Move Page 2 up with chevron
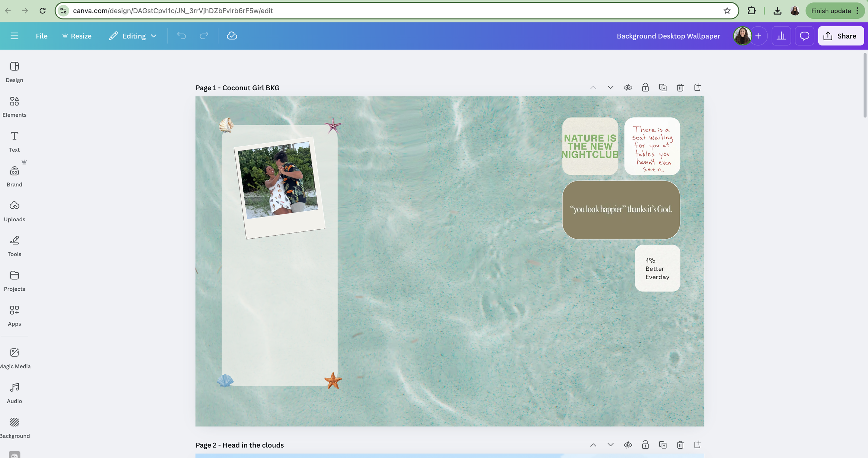Image resolution: width=868 pixels, height=458 pixels. 593,445
